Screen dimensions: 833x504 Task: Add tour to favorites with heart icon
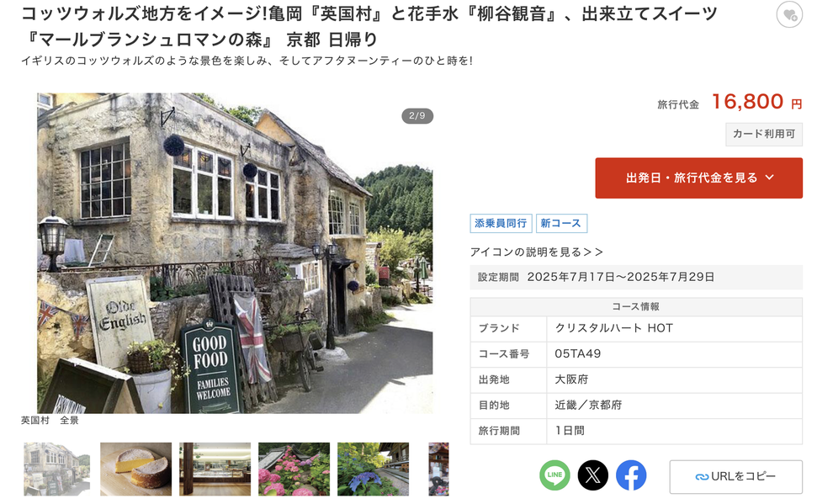click(x=789, y=15)
